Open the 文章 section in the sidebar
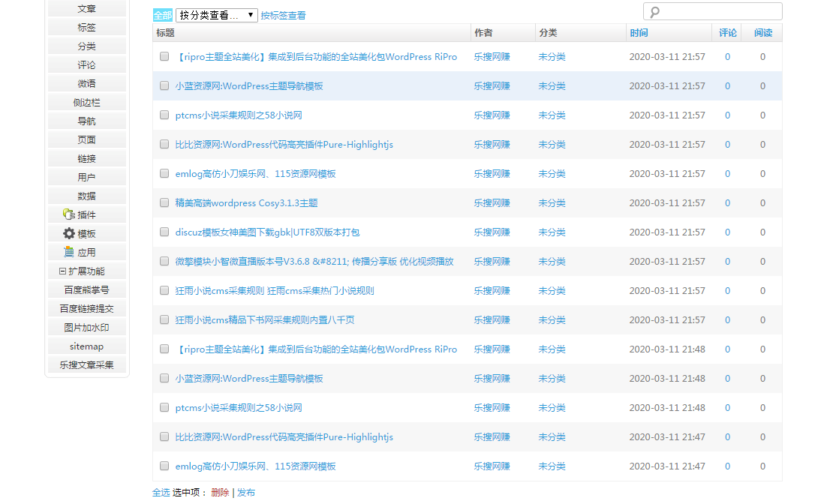The image size is (827, 504). tap(87, 7)
